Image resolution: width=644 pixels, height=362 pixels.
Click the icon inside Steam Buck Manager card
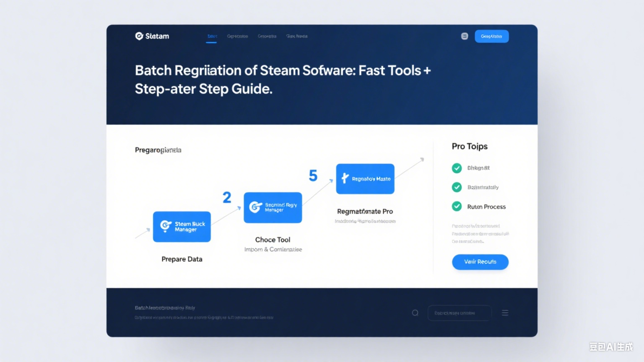pos(166,226)
